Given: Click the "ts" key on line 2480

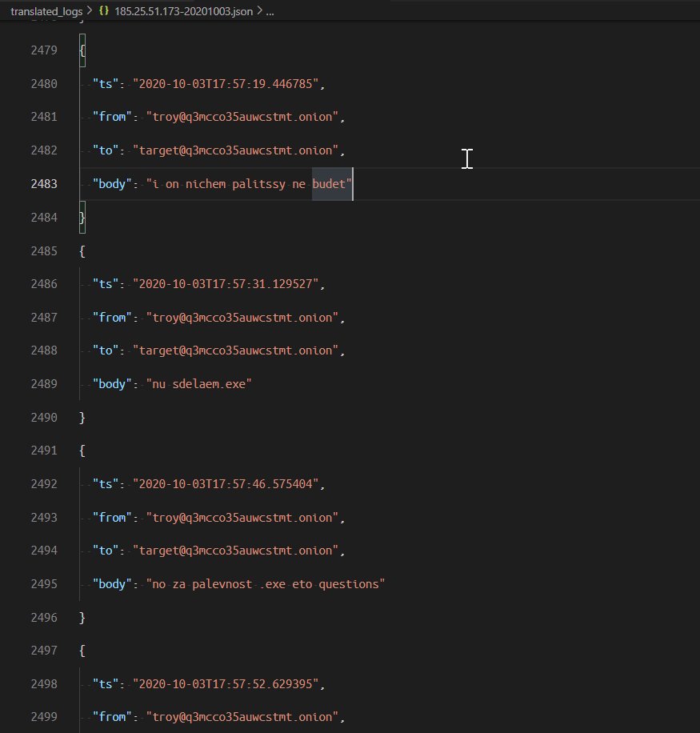Looking at the screenshot, I should point(106,84).
